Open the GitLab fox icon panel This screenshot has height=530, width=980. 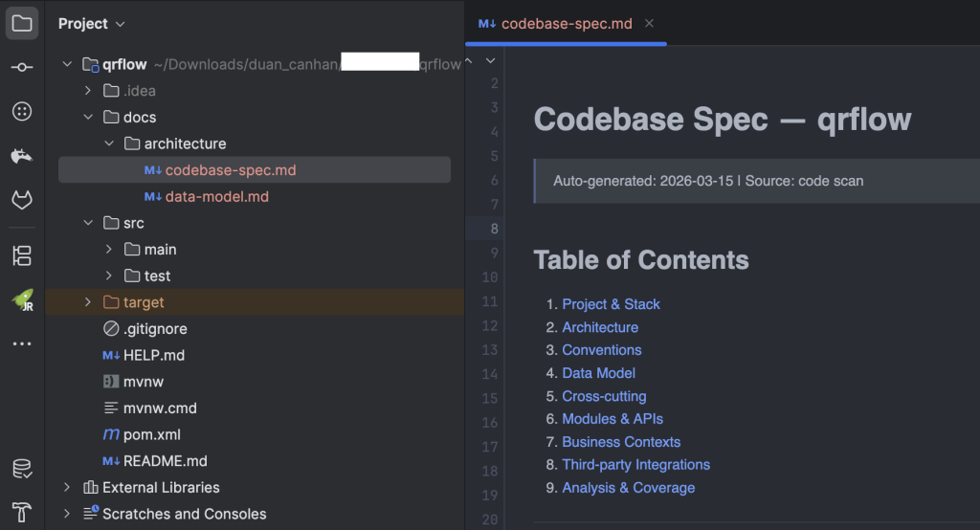(22, 200)
